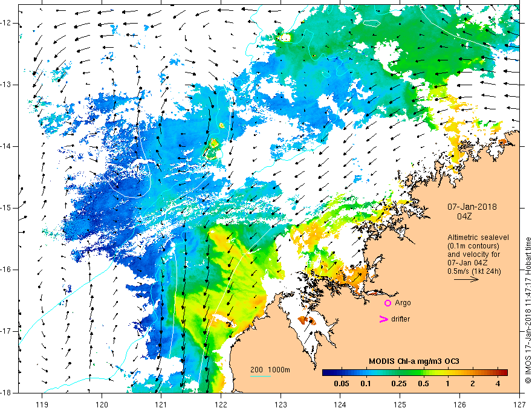This screenshot has height=411, width=532.
Task: Click the 07-Jan-2018 date label
Action: tap(472, 207)
